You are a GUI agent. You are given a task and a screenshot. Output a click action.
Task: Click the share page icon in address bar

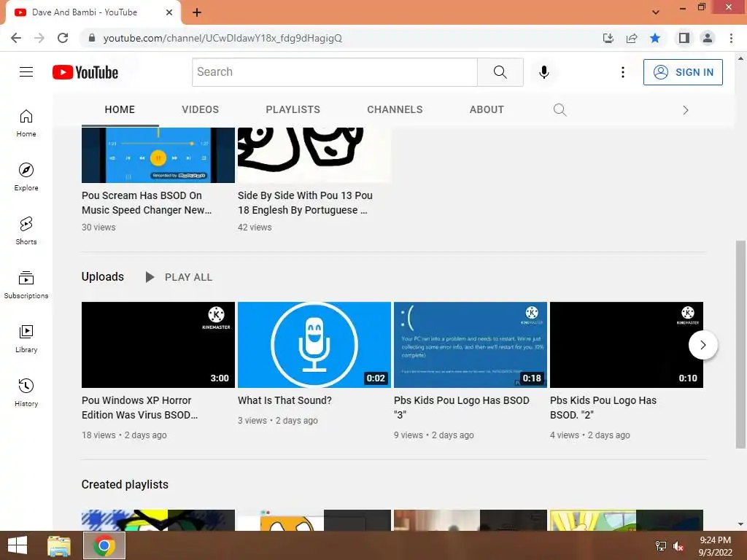(632, 38)
